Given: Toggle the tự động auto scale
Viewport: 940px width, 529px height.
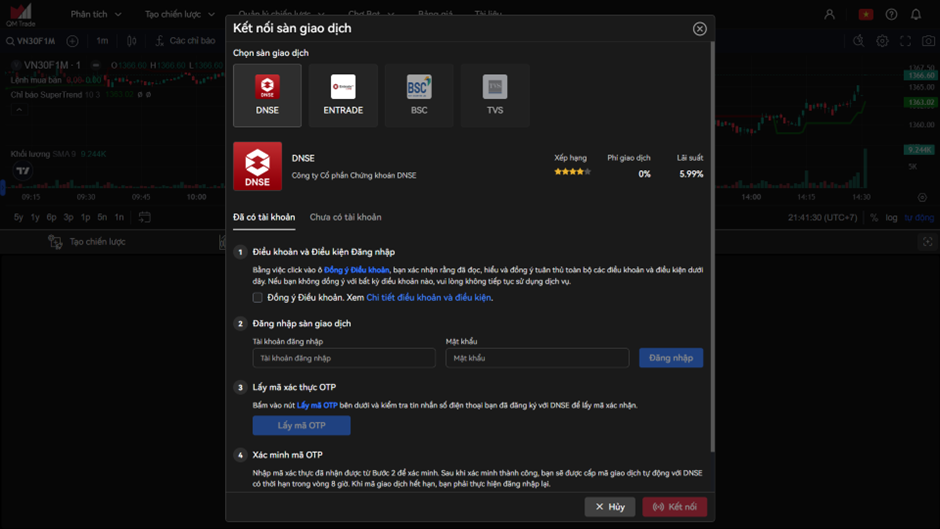Looking at the screenshot, I should click(x=919, y=218).
